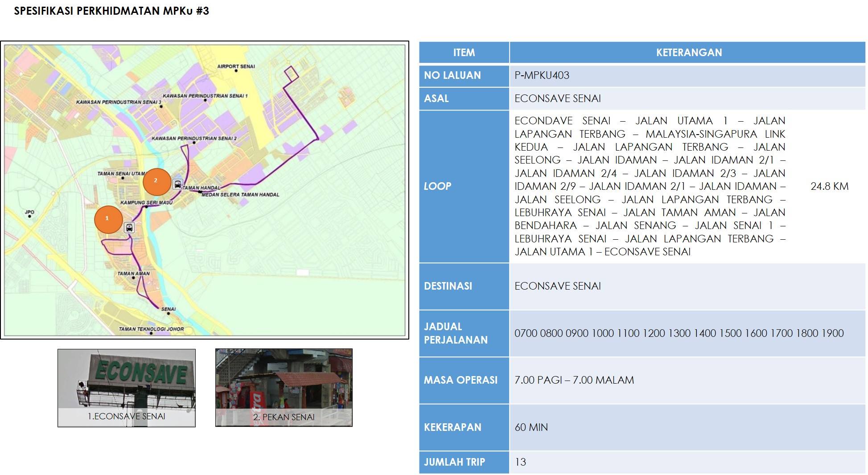
Task: Click the MASA OPERASI row label
Action: coord(460,380)
